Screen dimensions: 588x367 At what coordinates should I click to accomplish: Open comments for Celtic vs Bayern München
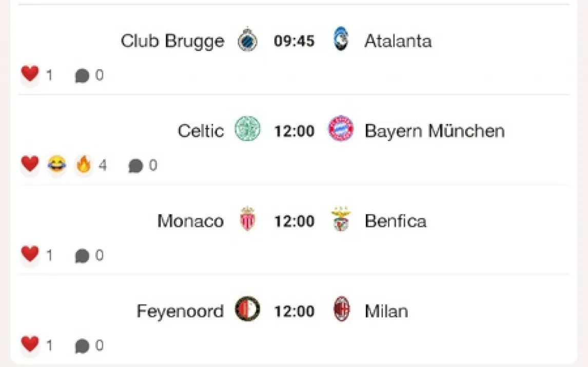[x=136, y=166]
